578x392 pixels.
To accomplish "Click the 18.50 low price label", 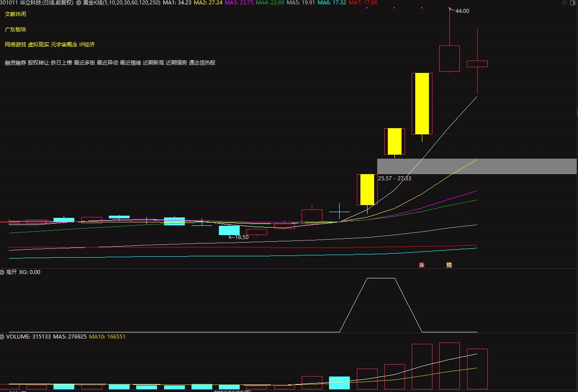I will click(241, 237).
